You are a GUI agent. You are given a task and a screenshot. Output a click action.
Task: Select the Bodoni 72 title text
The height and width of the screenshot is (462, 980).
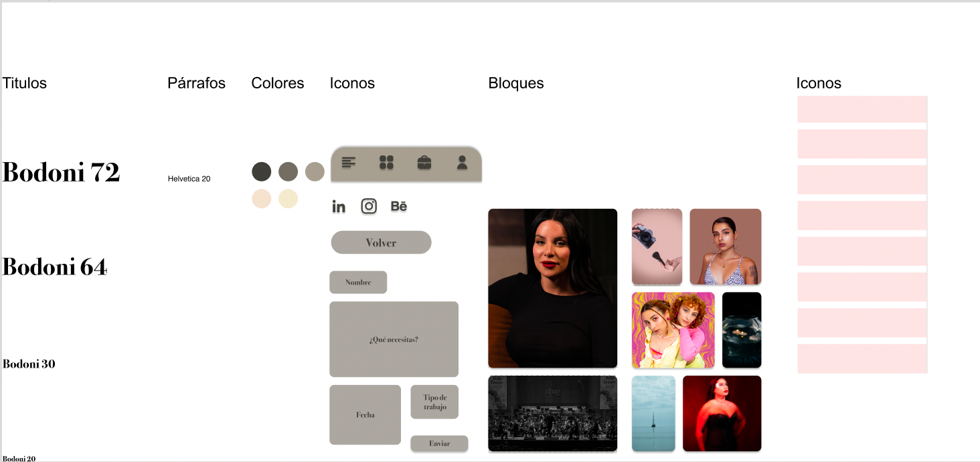tap(61, 173)
